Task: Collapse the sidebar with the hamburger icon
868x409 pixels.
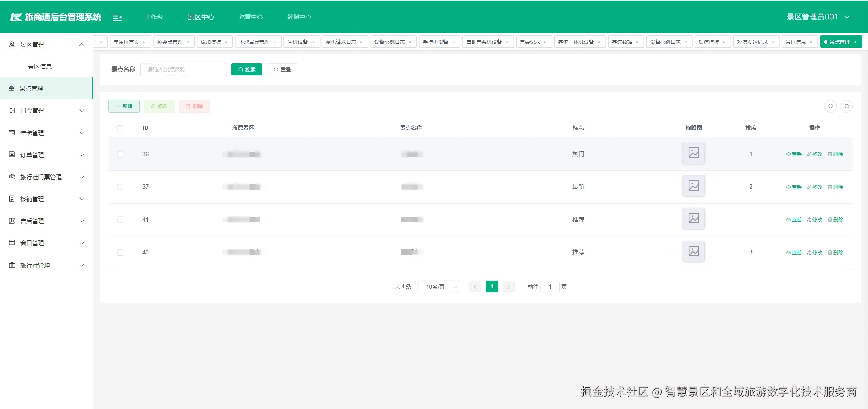Action: point(118,17)
